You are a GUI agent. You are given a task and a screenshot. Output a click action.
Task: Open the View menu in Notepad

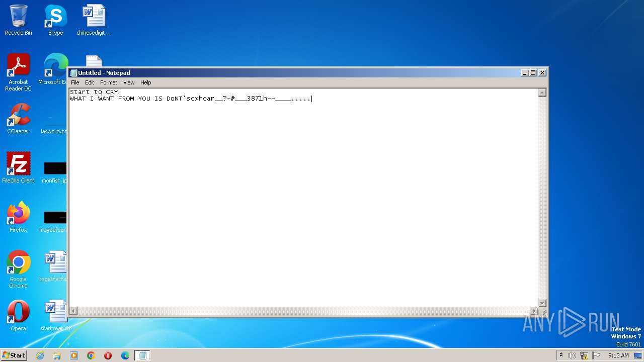129,82
